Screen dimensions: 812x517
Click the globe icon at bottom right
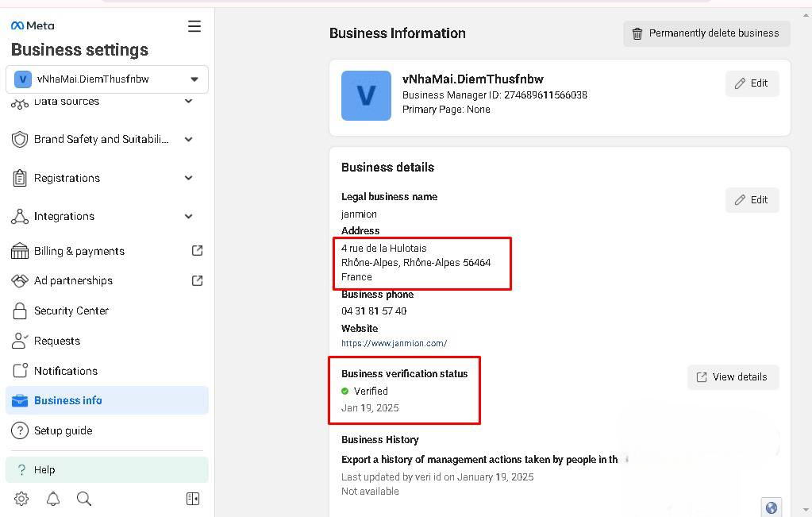(x=771, y=507)
